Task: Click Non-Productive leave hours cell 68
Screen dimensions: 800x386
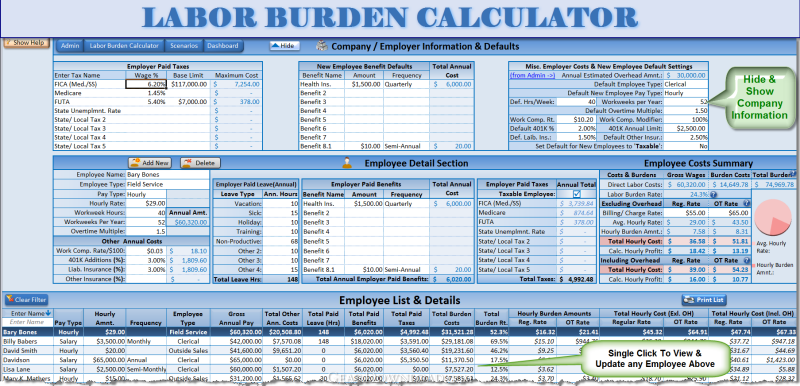Action: tap(281, 241)
